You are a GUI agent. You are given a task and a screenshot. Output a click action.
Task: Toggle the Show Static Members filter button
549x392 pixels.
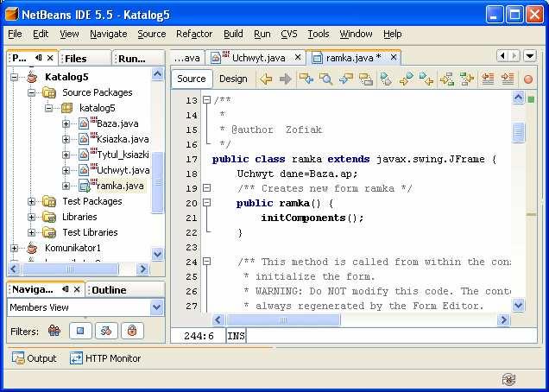106,331
